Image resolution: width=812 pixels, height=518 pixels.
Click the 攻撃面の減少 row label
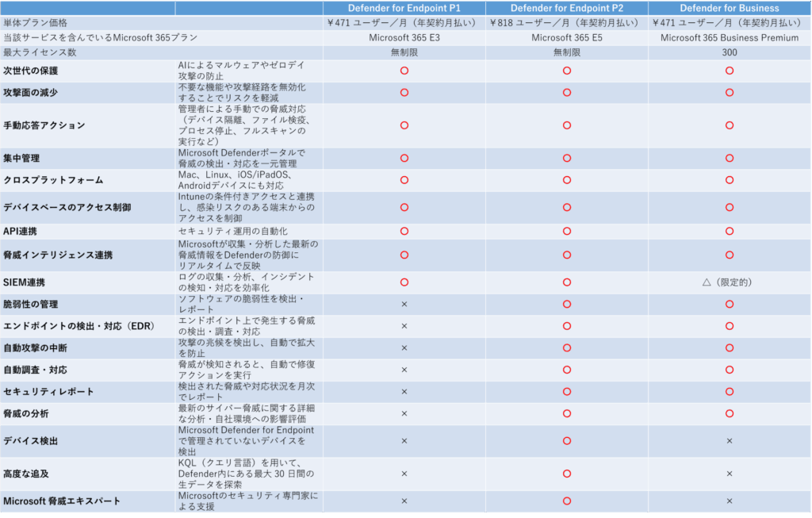coord(31,92)
